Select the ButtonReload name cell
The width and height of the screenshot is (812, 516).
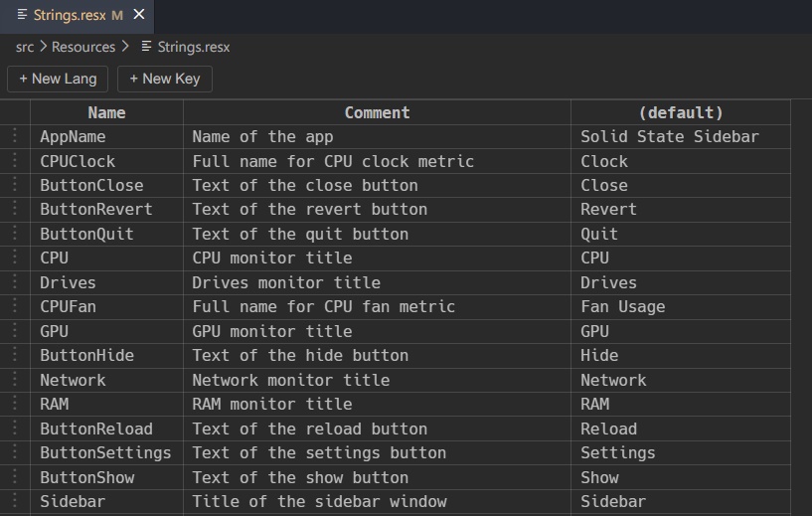point(106,429)
